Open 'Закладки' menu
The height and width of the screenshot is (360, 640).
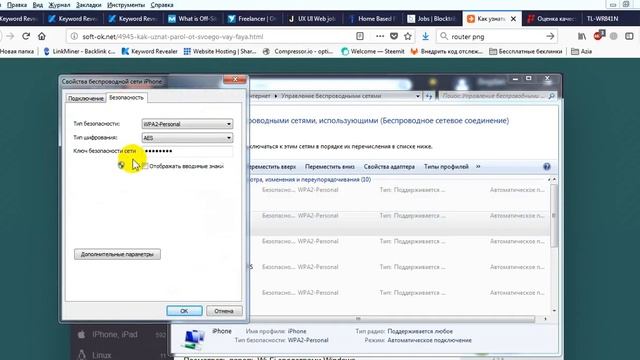tap(89, 5)
